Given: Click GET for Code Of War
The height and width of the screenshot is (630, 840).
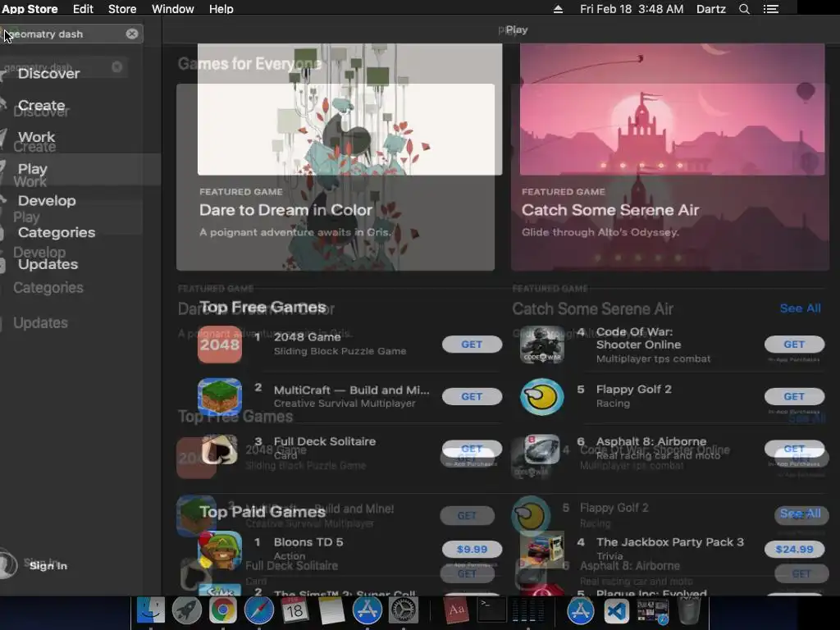Looking at the screenshot, I should coord(794,344).
